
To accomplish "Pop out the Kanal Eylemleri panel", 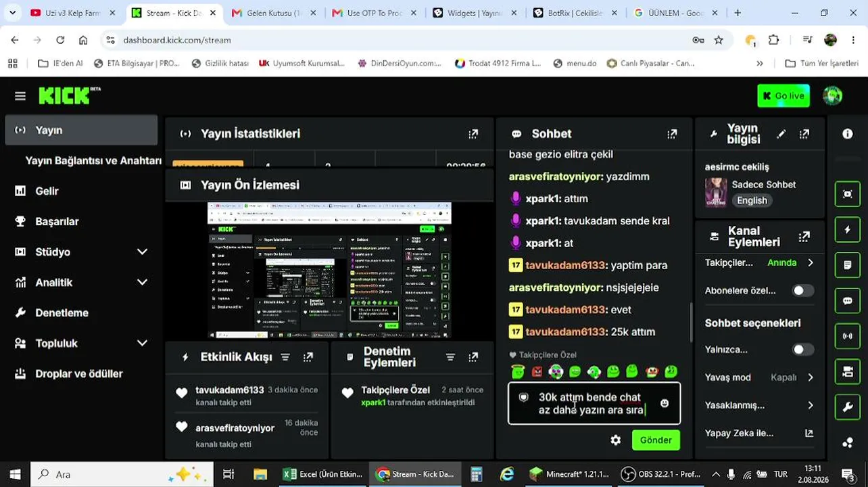I will (804, 237).
